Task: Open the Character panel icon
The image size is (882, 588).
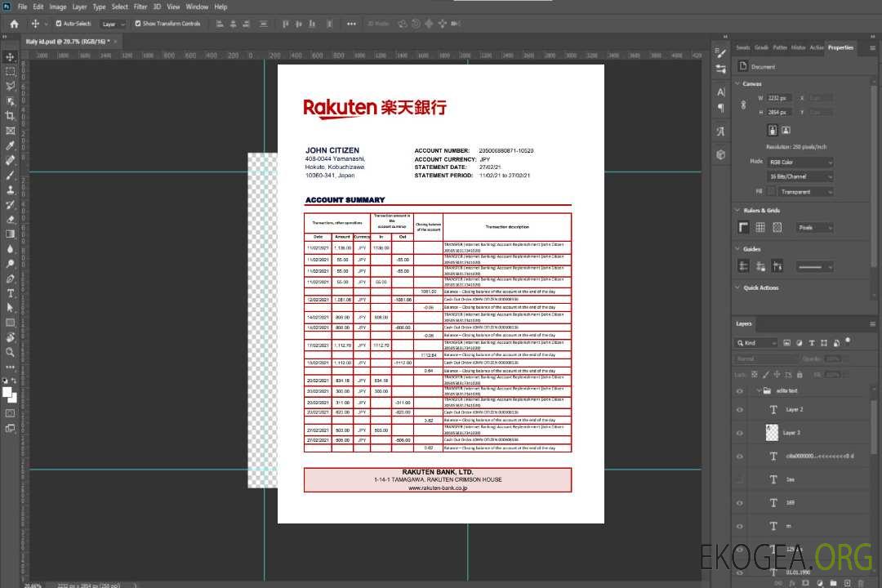Action: click(x=721, y=91)
